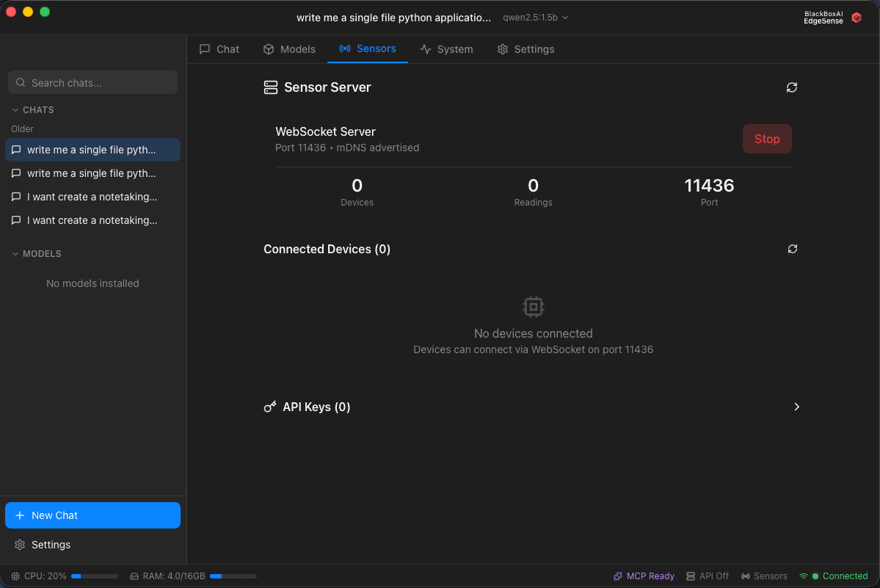The width and height of the screenshot is (880, 588).
Task: Go to the System tab
Action: click(x=446, y=49)
